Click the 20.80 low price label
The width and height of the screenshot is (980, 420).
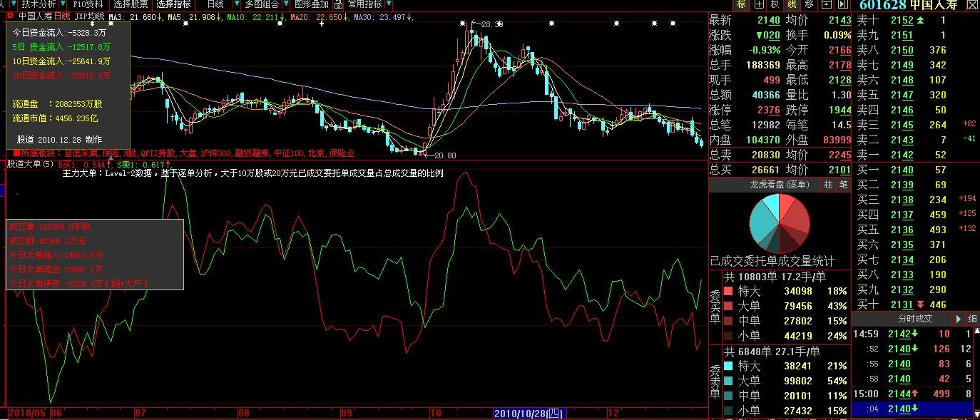click(444, 155)
